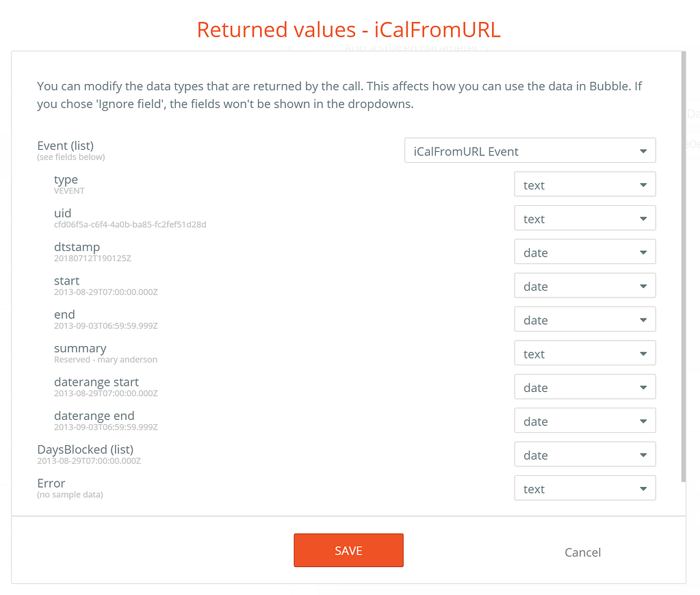
Task: Change the uid field data type
Action: pyautogui.click(x=584, y=219)
